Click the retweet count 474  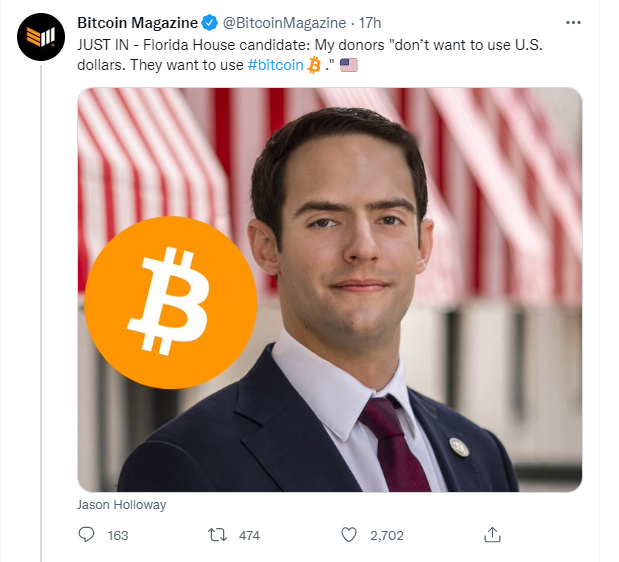(x=249, y=536)
